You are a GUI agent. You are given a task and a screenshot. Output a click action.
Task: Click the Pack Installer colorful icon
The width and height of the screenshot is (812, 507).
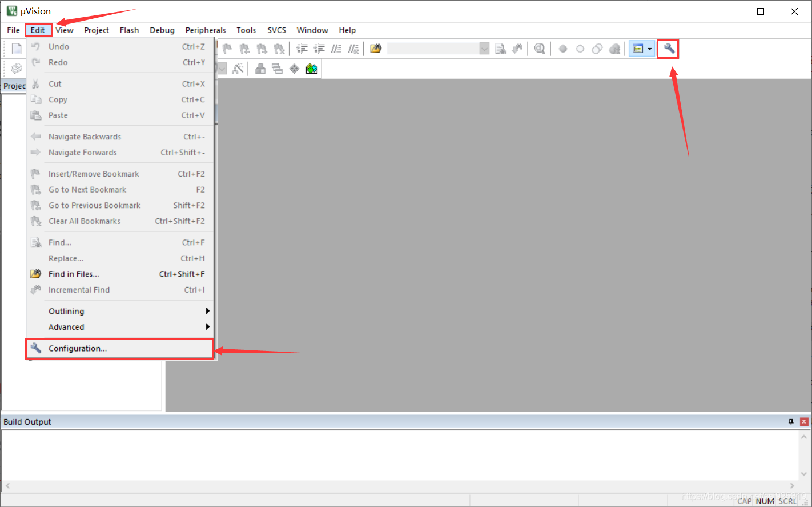coord(312,69)
